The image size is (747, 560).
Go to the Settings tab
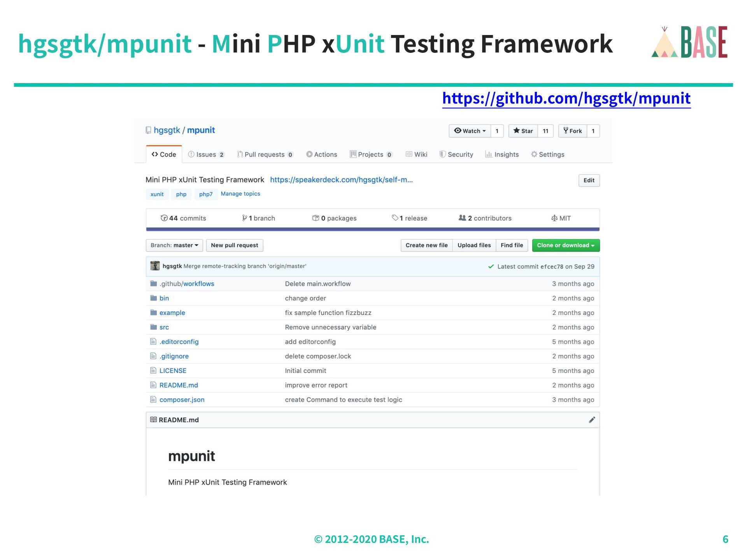pyautogui.click(x=547, y=154)
